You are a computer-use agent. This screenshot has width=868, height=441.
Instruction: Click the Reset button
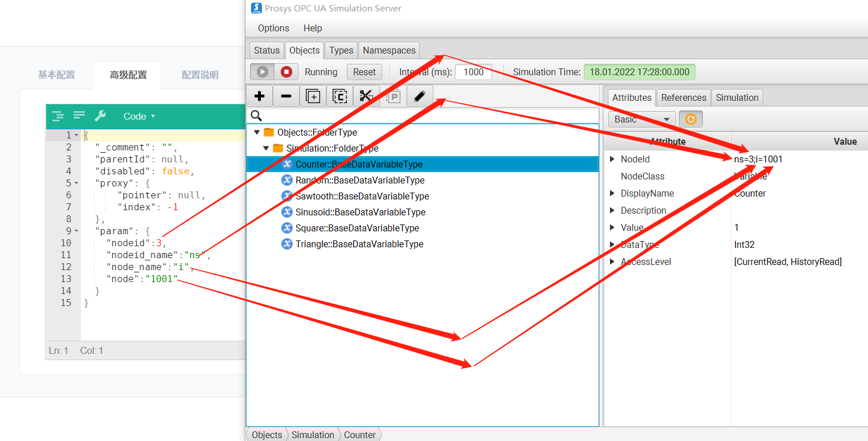click(364, 72)
